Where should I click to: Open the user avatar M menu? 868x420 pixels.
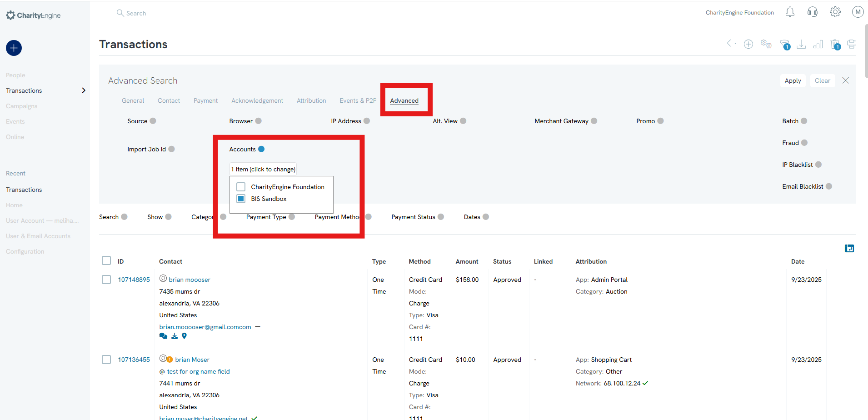(858, 12)
